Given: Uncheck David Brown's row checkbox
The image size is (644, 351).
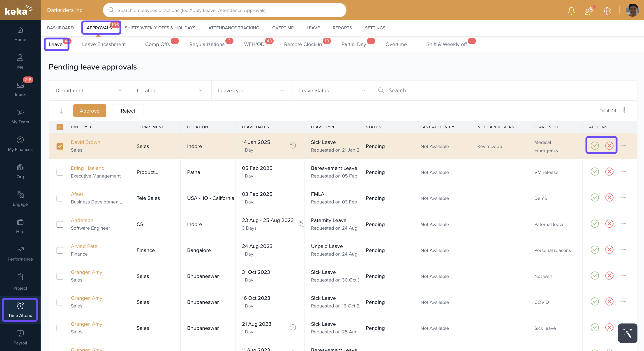Looking at the screenshot, I should pos(60,146).
